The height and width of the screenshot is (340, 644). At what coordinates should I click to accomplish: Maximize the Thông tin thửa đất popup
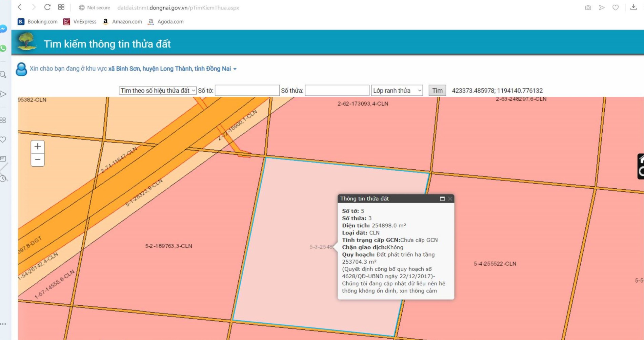tap(442, 199)
